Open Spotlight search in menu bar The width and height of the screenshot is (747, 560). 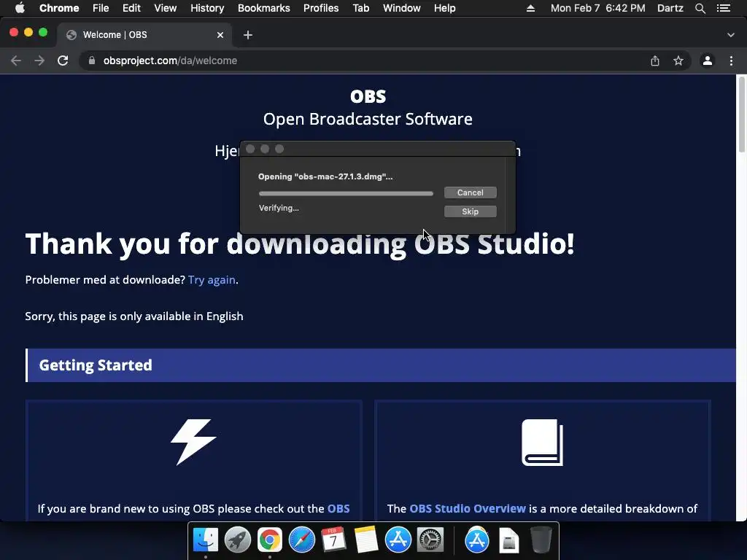[x=700, y=8]
